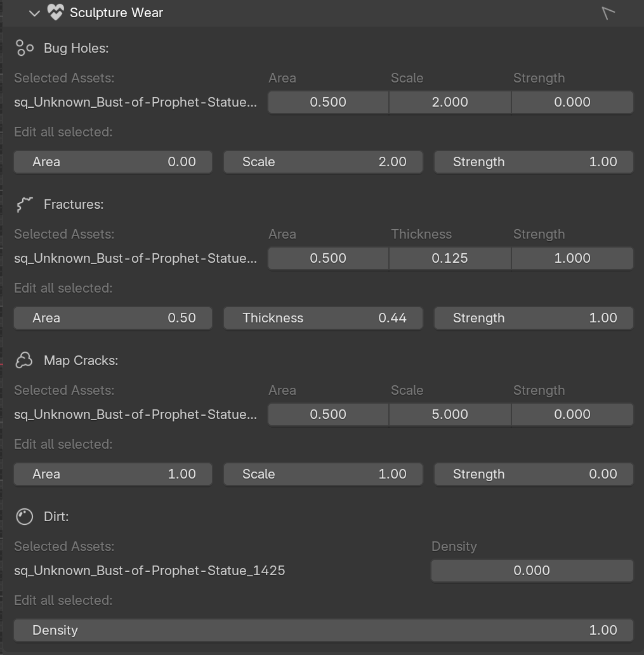644x655 pixels.
Task: Click the Bug Holes circles icon
Action: click(x=25, y=48)
